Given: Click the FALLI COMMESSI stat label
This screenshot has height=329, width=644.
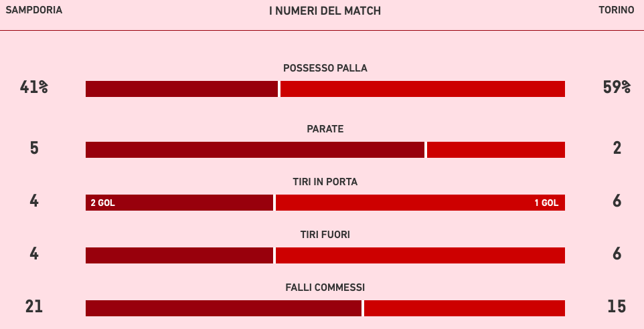Looking at the screenshot, I should 325,288.
